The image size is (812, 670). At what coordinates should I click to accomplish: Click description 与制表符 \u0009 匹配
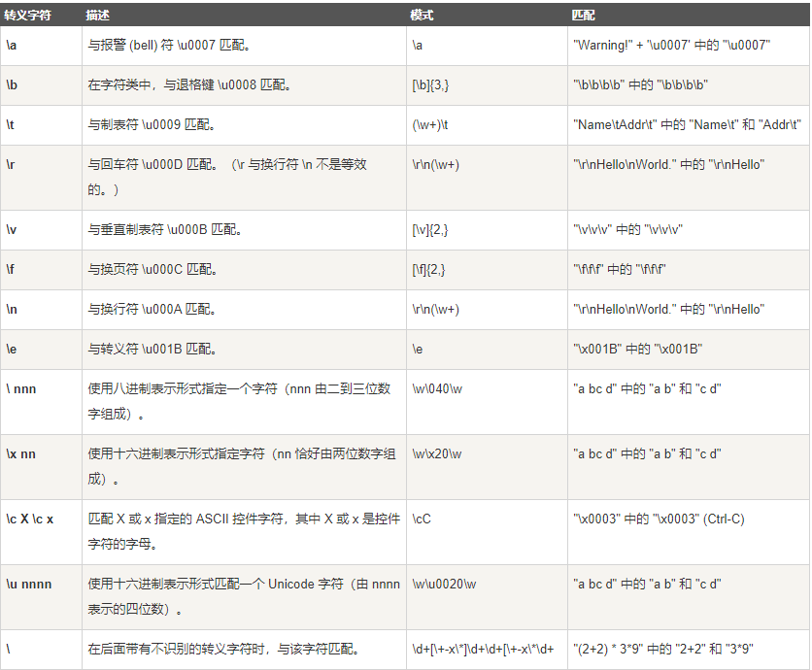coord(152,125)
